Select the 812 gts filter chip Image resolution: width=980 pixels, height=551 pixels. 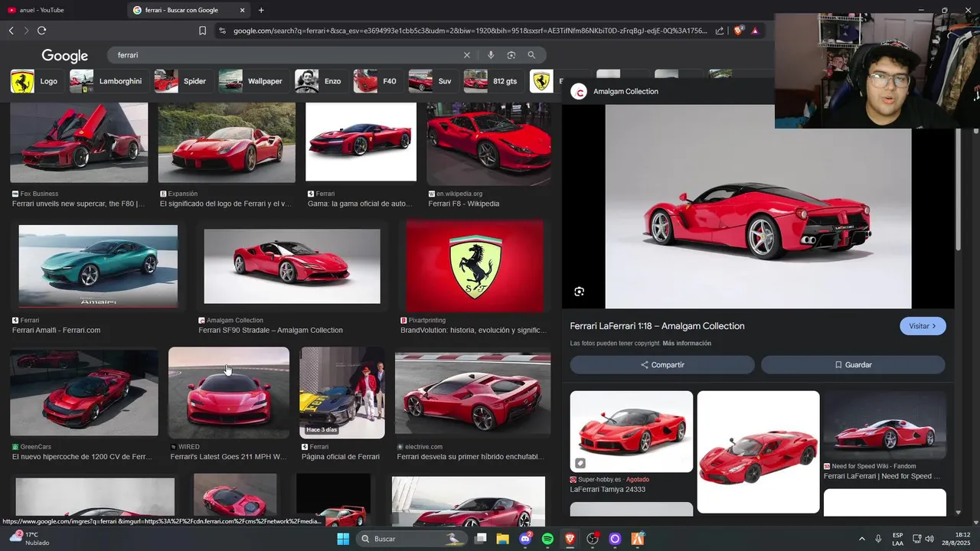(492, 81)
